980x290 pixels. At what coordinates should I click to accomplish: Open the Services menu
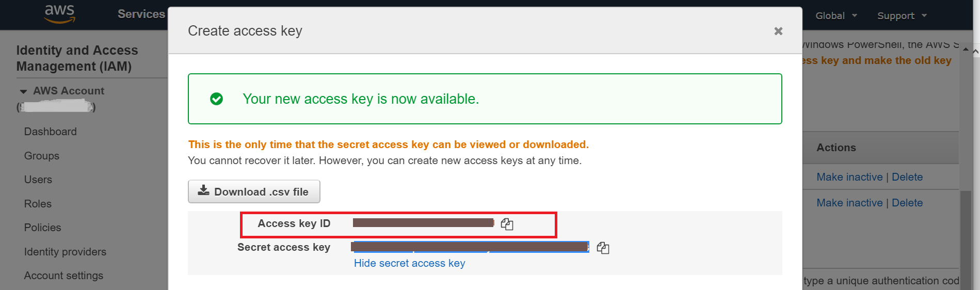point(141,14)
